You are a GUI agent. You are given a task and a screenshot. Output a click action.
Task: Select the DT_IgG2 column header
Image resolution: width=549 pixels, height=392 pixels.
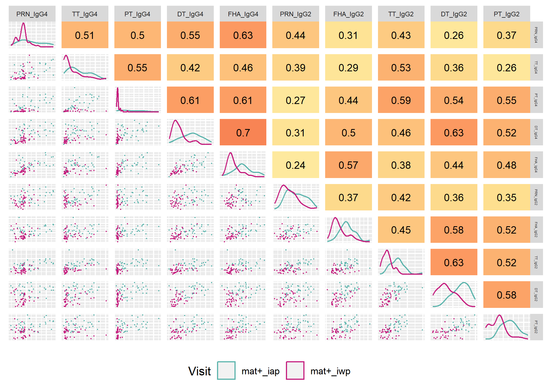(x=454, y=14)
